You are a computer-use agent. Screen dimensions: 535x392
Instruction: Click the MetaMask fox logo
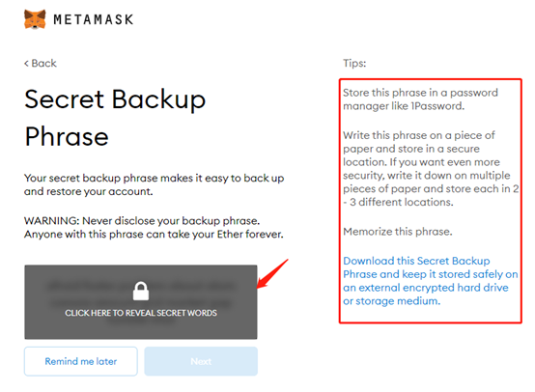click(35, 19)
